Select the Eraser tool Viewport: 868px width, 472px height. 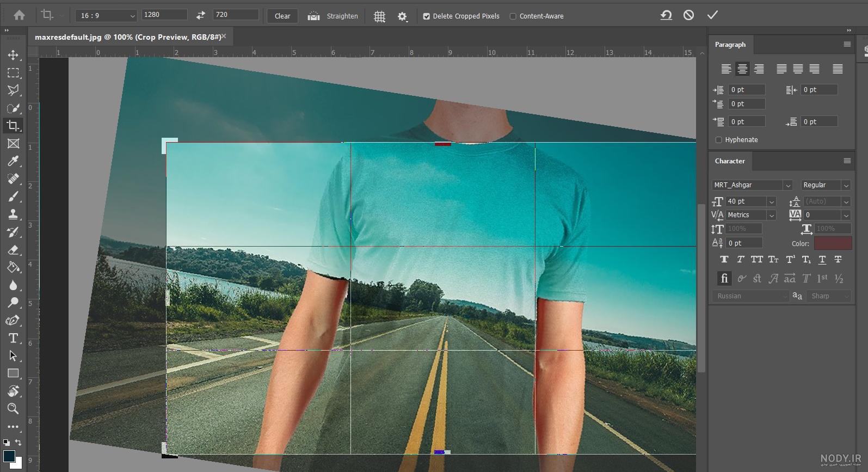(13, 250)
